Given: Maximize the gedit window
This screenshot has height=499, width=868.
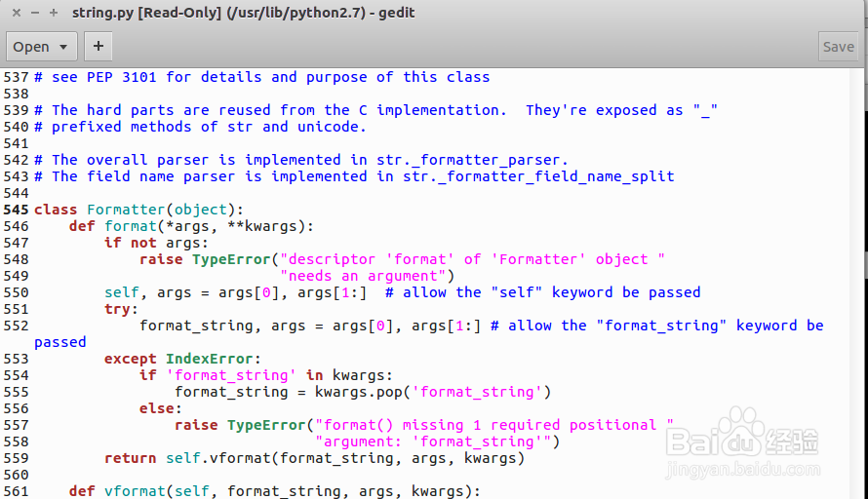Looking at the screenshot, I should click(x=53, y=13).
